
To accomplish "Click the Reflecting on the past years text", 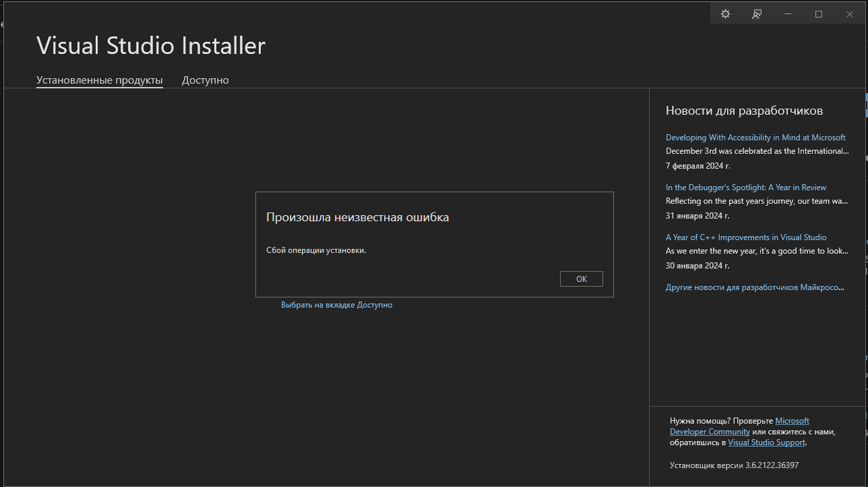I will (757, 201).
